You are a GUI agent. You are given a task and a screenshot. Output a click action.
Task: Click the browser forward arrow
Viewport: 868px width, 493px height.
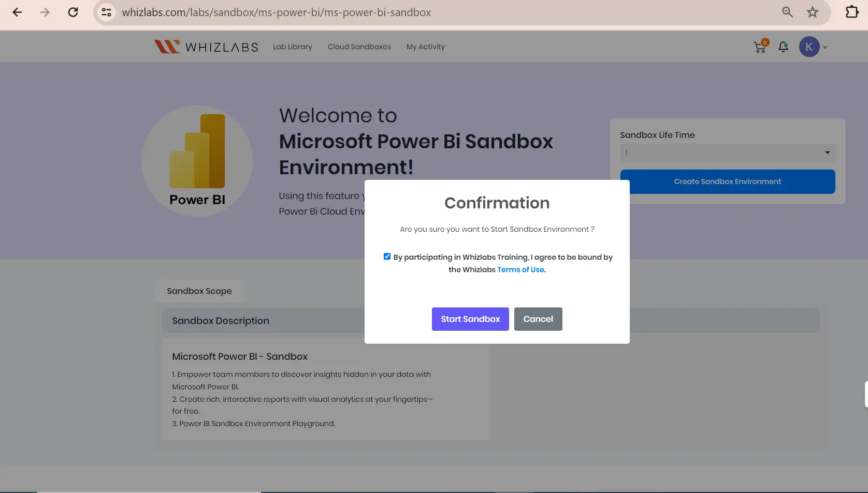[x=45, y=12]
